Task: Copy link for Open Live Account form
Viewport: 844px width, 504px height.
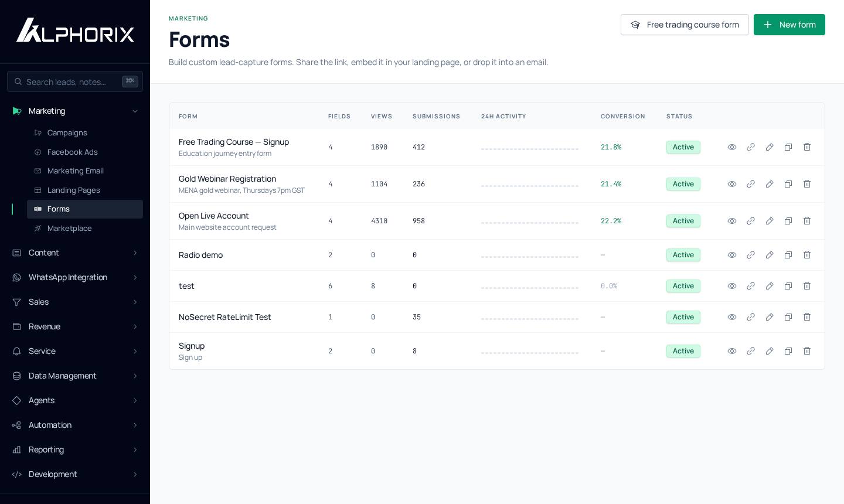Action: 751,221
